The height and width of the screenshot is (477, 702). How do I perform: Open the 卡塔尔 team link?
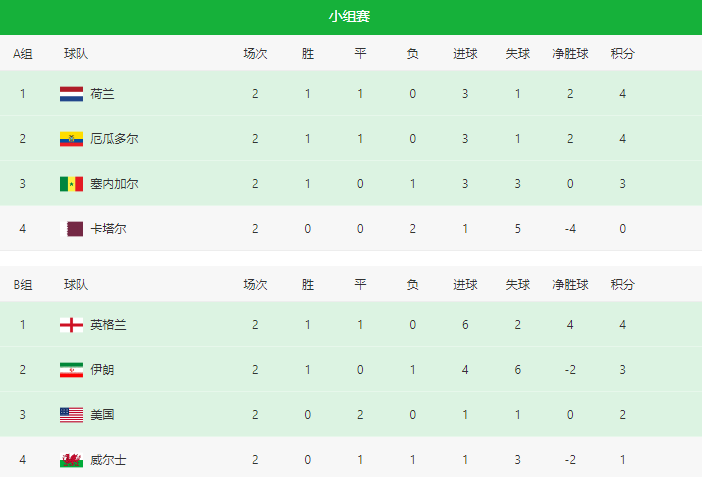[x=108, y=229]
